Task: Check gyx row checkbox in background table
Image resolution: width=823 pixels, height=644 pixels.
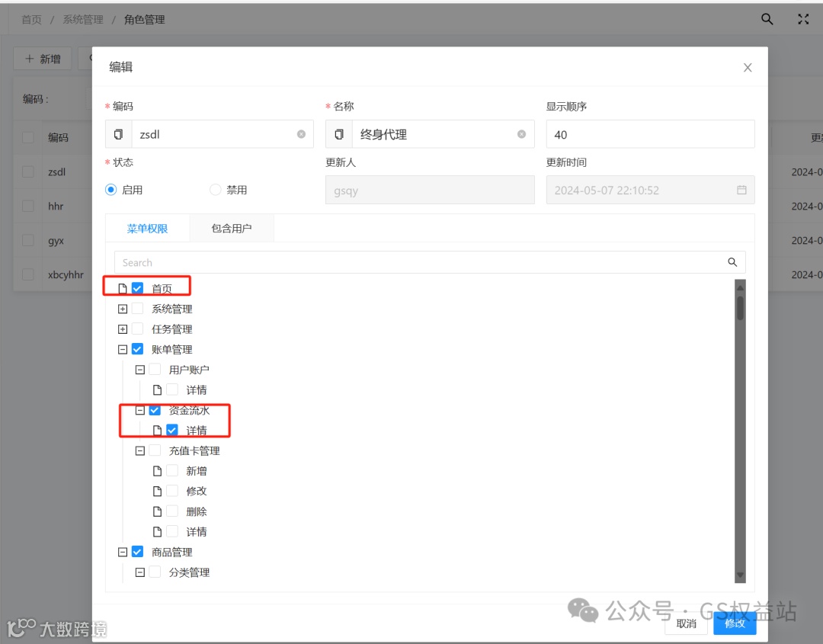Action: (x=28, y=240)
